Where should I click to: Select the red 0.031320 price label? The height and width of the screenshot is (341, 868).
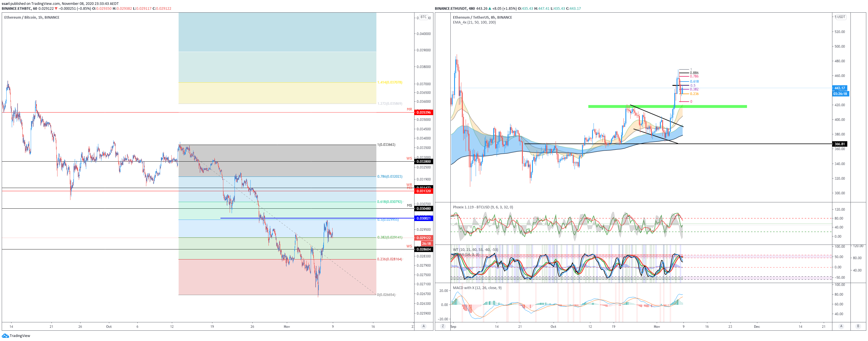[424, 191]
